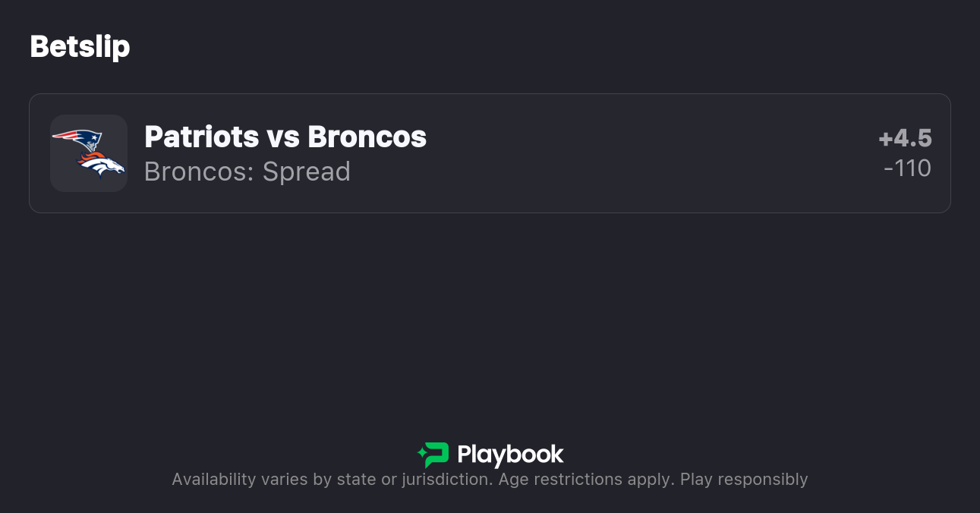
Task: Click the Broncos team logo
Action: 102,164
